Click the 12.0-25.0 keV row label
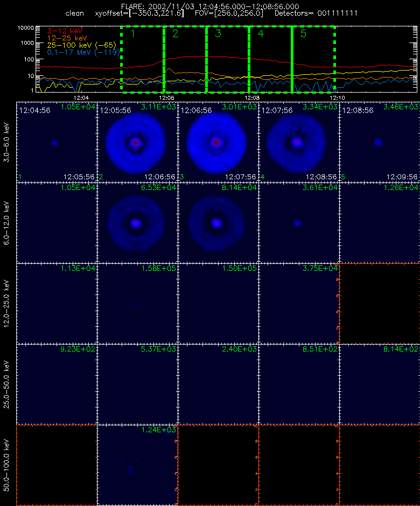 (x=6, y=304)
